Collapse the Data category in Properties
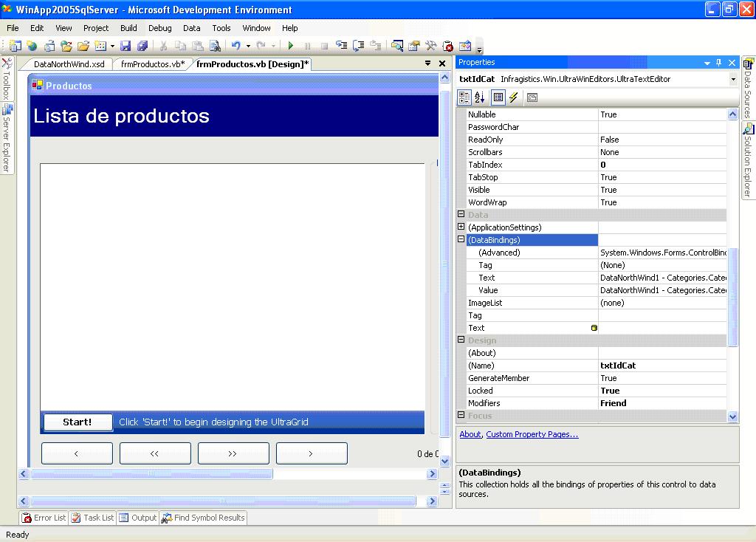Viewport: 756px width, 542px height. (461, 214)
